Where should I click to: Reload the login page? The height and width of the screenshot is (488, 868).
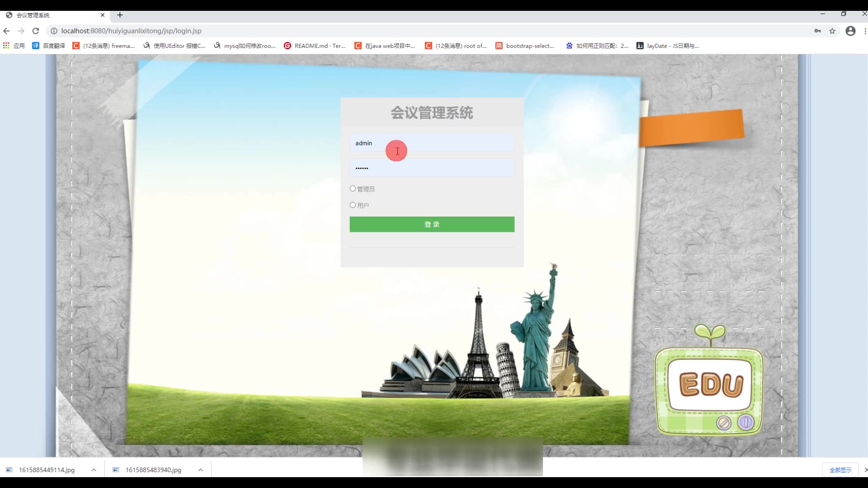tap(36, 31)
